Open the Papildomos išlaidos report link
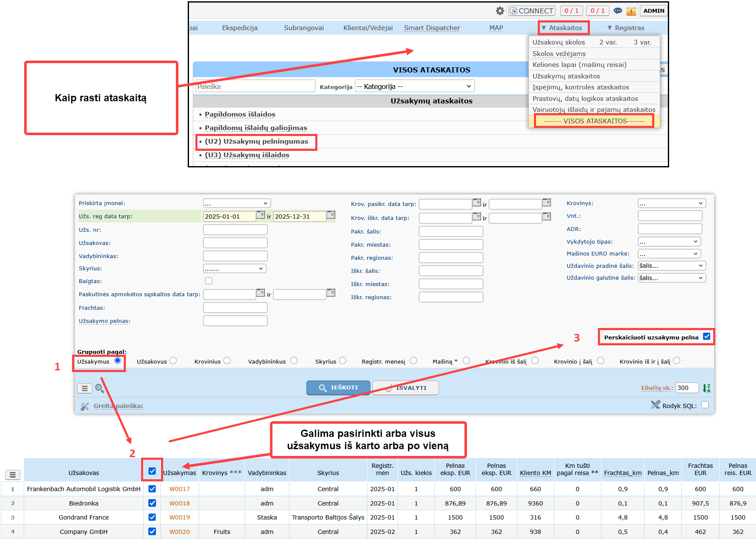Screen dimensions: 756x539 [240, 114]
